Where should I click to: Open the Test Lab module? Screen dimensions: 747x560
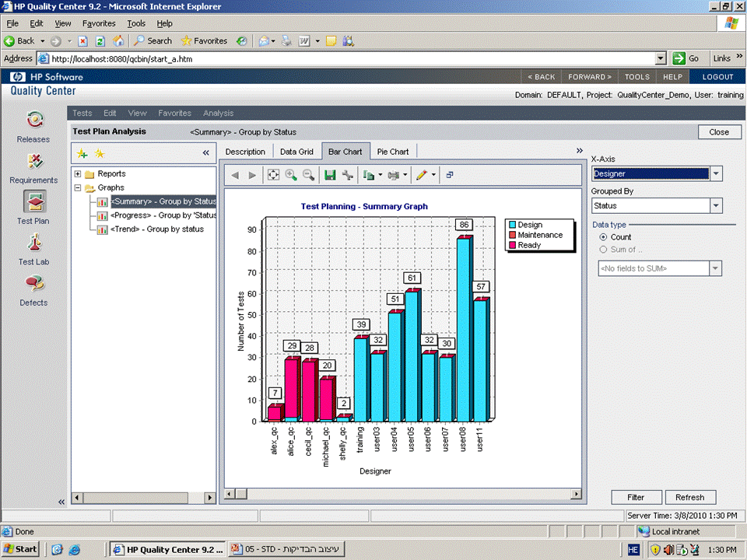click(x=33, y=249)
